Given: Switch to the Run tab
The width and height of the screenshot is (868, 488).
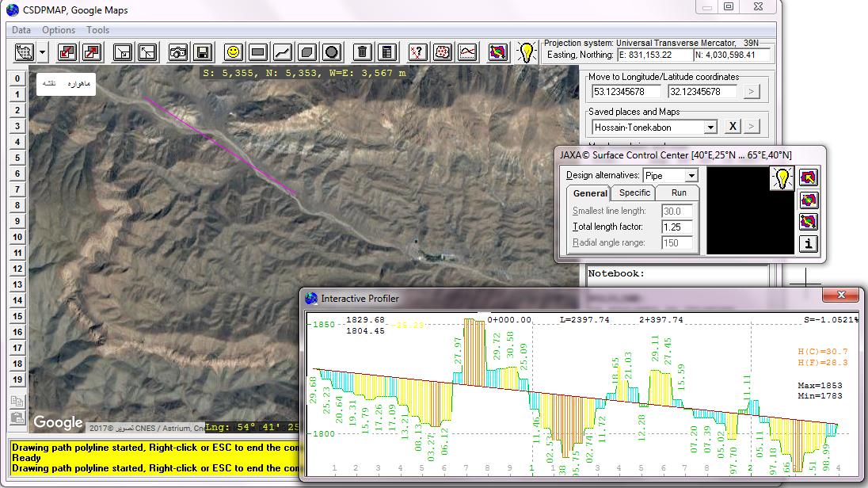Looking at the screenshot, I should 679,193.
